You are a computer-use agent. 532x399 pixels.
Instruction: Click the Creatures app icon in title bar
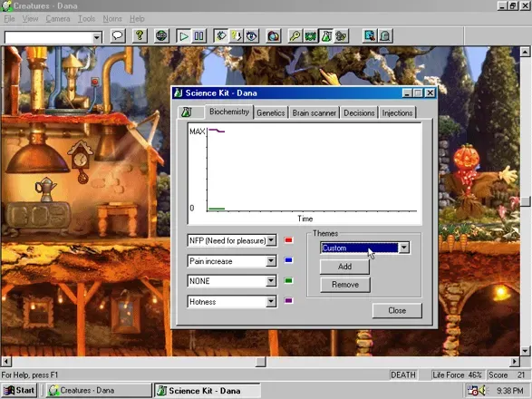pyautogui.click(x=6, y=5)
